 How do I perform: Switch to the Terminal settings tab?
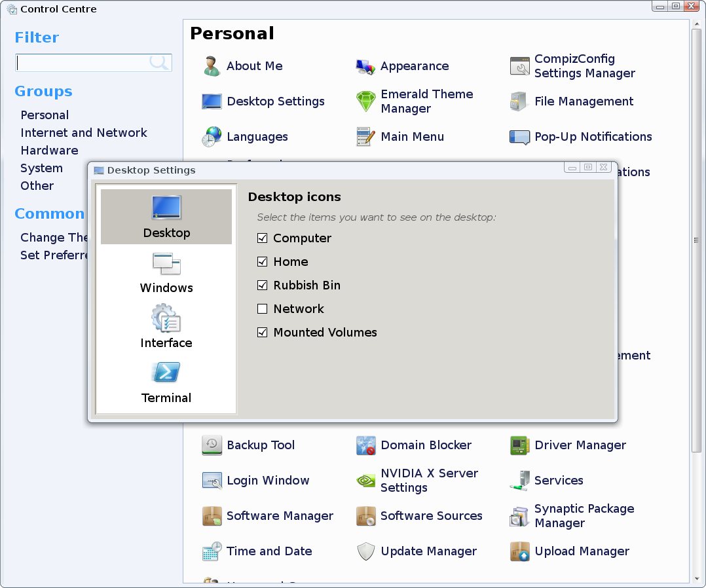tap(166, 382)
